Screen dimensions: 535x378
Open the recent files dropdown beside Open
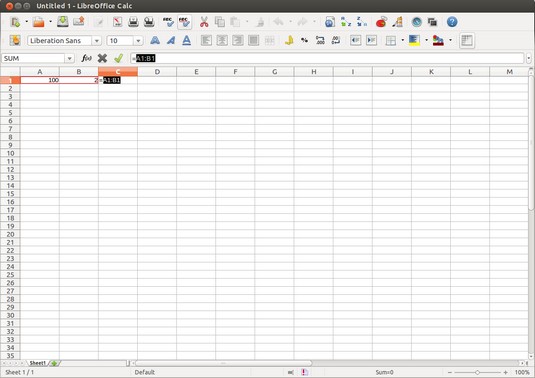pos(50,22)
